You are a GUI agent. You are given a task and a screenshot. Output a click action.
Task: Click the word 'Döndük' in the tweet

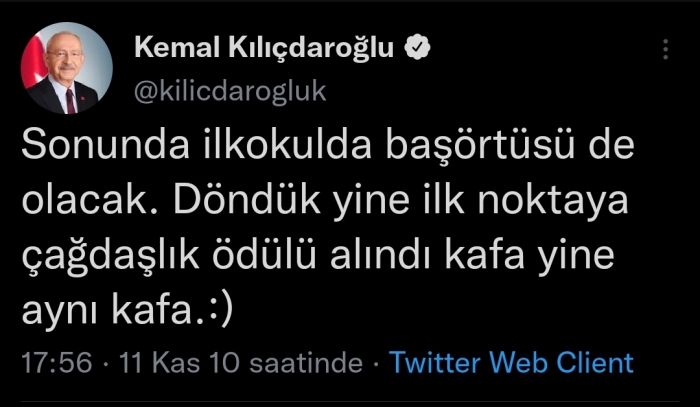[247, 201]
